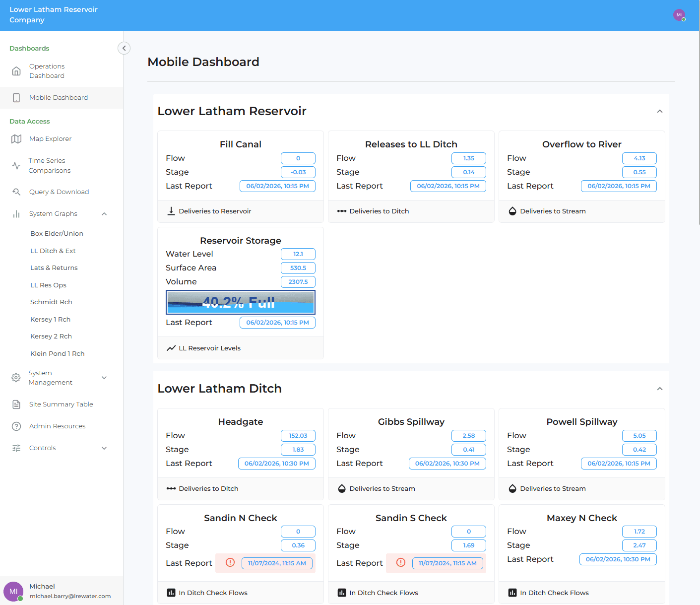Collapse the System Graphs submenu
This screenshot has width=700, height=605.
pos(104,214)
